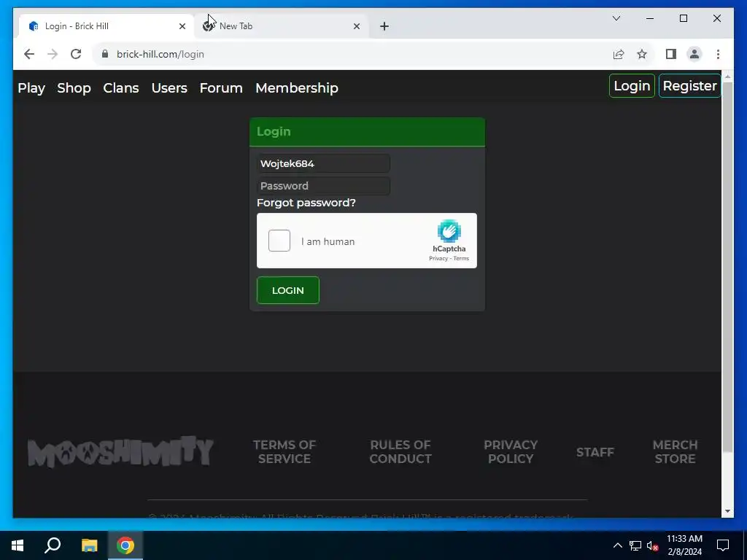Viewport: 747px width, 560px height.
Task: Close the Login - Brick Hill tab
Action: point(182,26)
